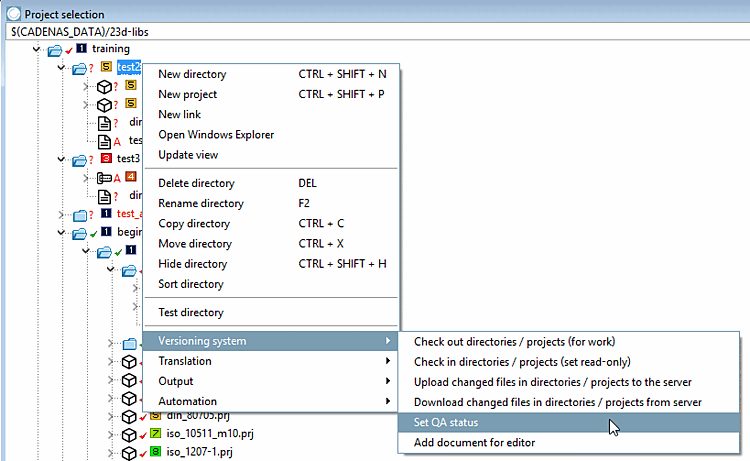This screenshot has height=461, width=750.
Task: Choose 'Hide directory' entry
Action: (x=271, y=263)
